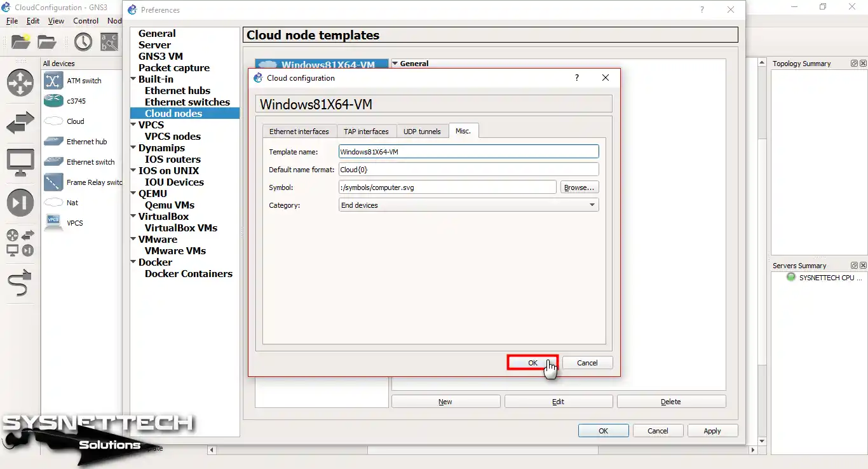Collapse the General section expander
This screenshot has width=868, height=469.
(395, 64)
